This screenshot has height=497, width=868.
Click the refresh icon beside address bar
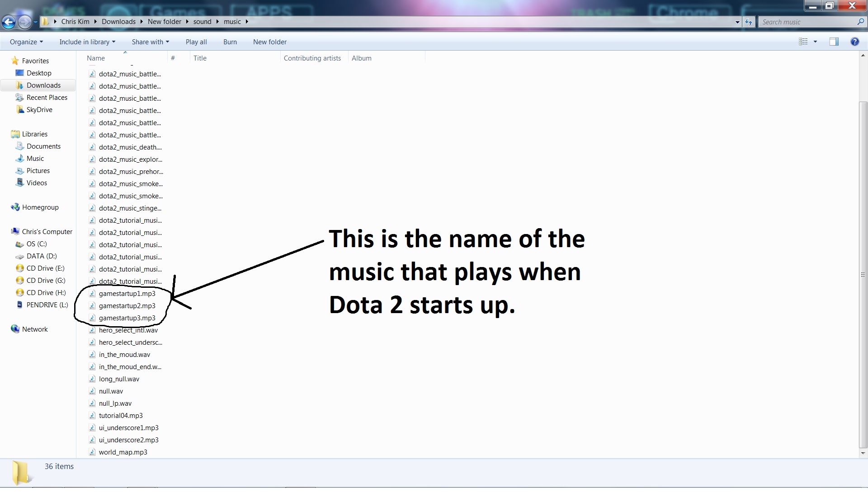(x=749, y=22)
